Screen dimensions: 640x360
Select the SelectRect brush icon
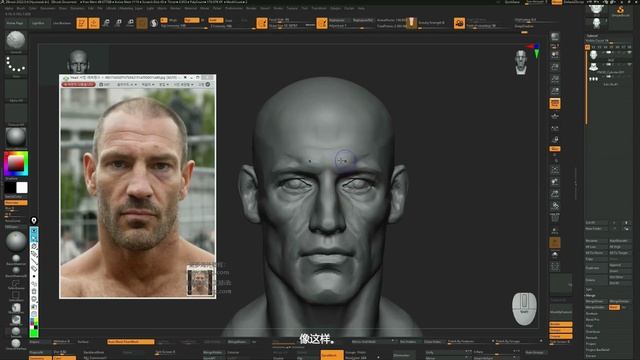(16, 296)
